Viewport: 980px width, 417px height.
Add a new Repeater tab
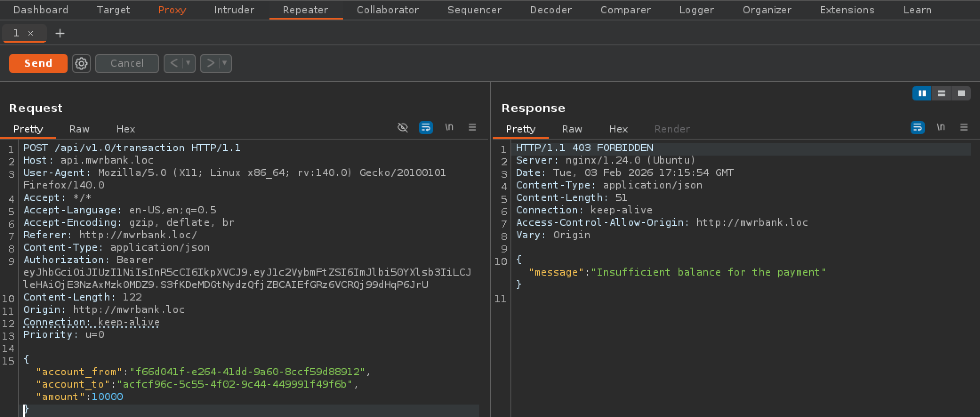(x=60, y=33)
